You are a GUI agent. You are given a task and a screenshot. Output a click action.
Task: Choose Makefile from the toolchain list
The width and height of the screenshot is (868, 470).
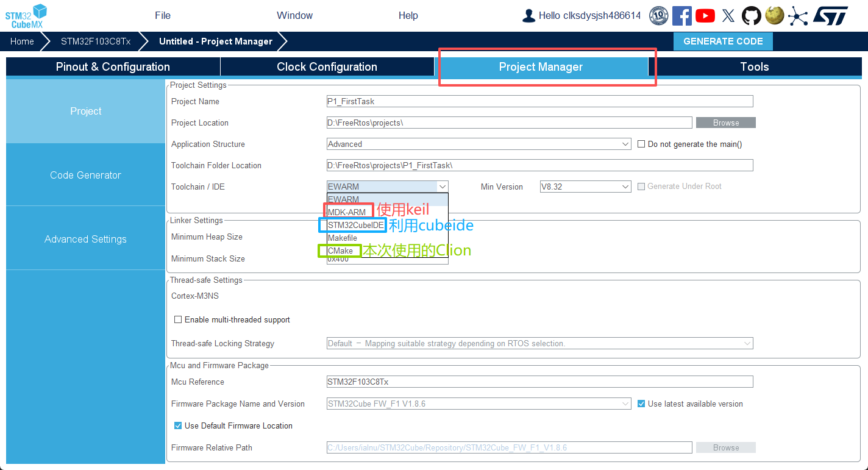pyautogui.click(x=388, y=238)
